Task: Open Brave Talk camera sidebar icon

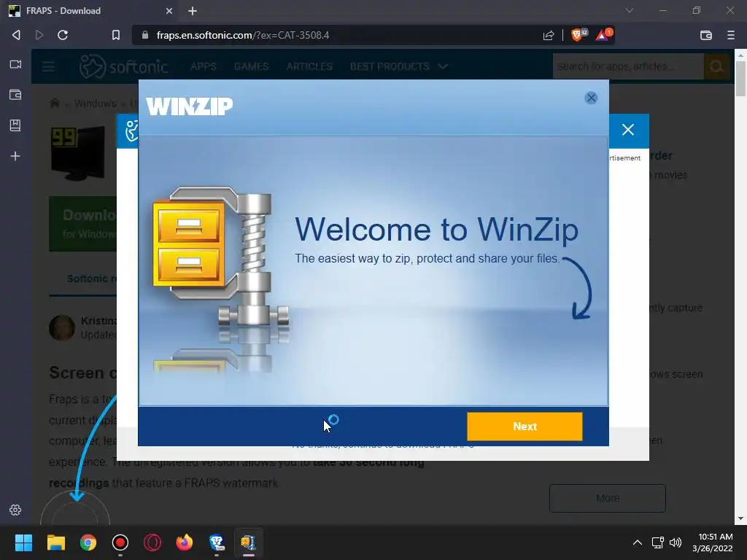Action: point(15,64)
